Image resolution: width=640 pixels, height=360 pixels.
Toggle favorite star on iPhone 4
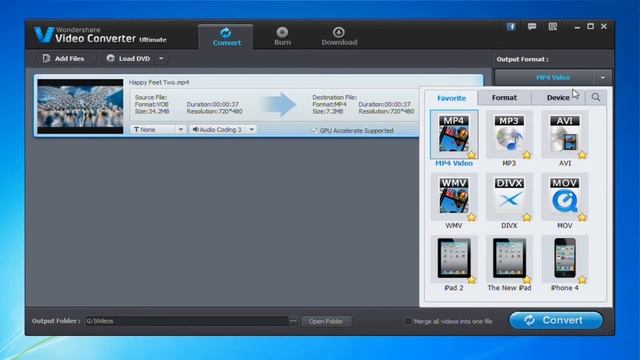pos(582,280)
